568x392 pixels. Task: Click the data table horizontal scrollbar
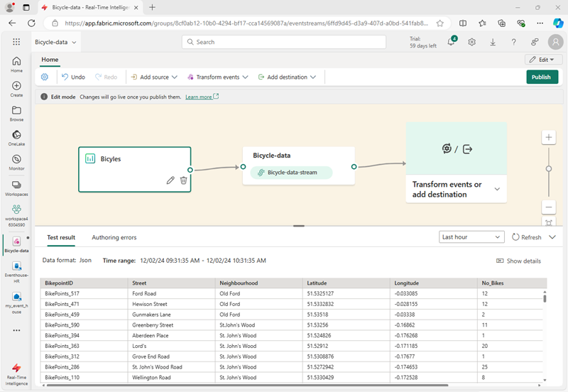click(x=247, y=385)
